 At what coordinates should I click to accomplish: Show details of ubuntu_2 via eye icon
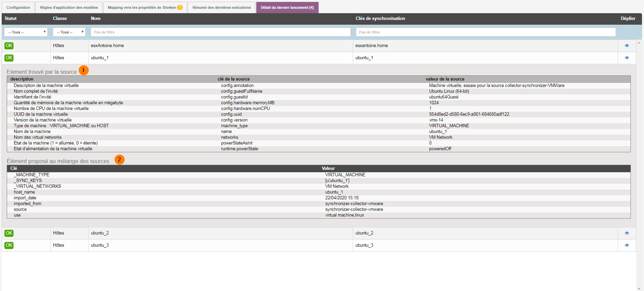pos(626,233)
